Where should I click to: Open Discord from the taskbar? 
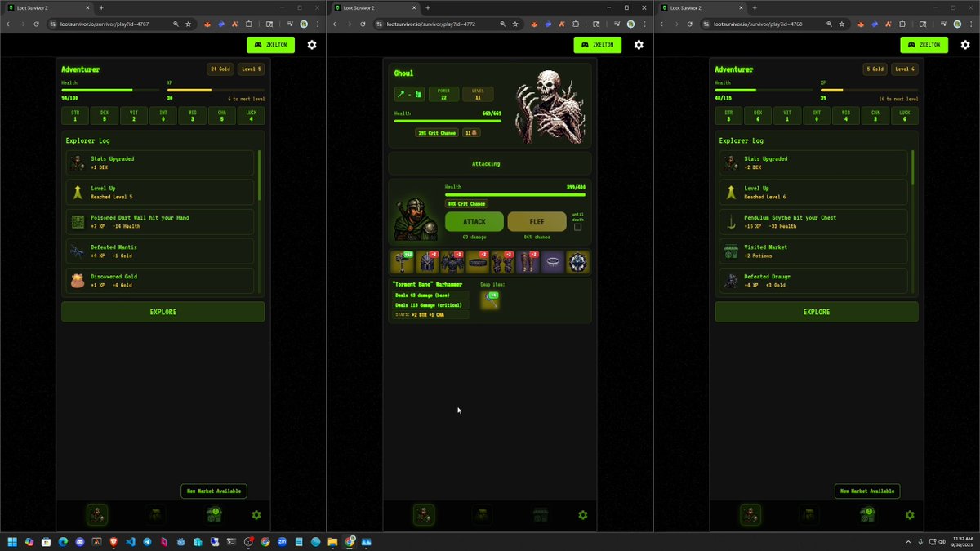pyautogui.click(x=79, y=541)
